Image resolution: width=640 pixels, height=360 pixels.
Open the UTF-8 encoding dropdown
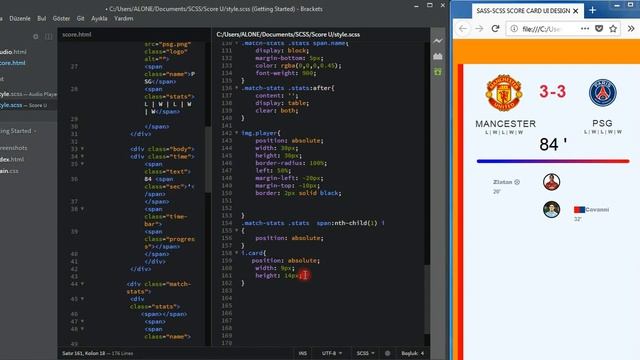point(331,353)
